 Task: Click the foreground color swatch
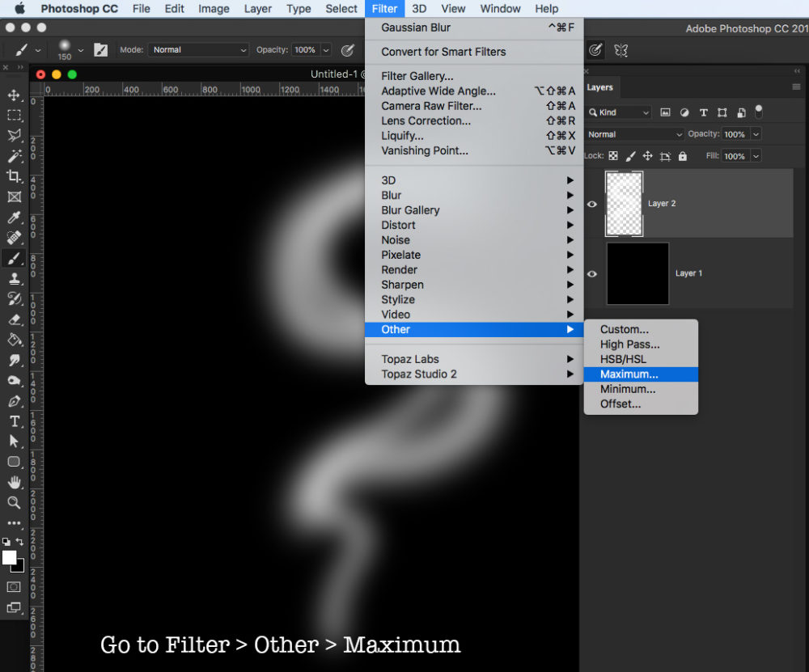coord(9,557)
